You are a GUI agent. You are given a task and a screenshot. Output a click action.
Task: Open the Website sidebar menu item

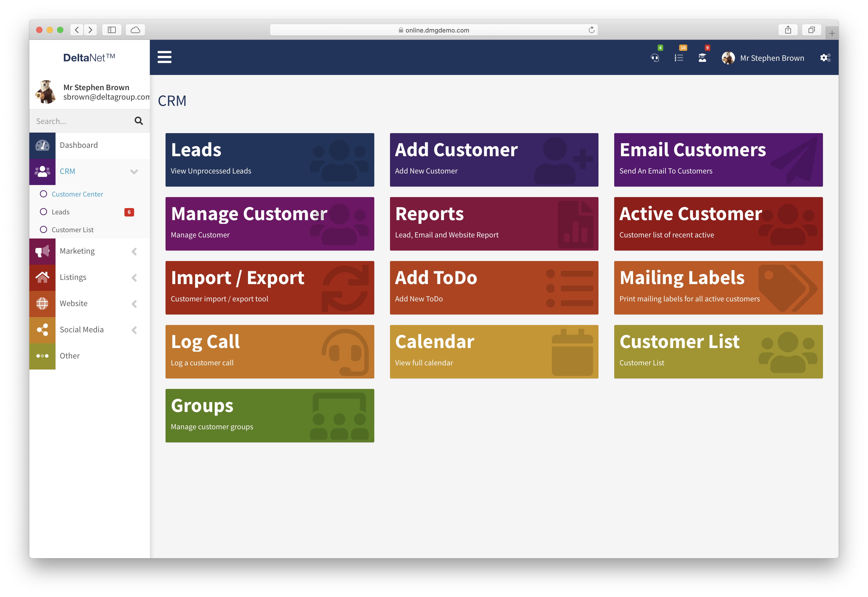point(74,303)
